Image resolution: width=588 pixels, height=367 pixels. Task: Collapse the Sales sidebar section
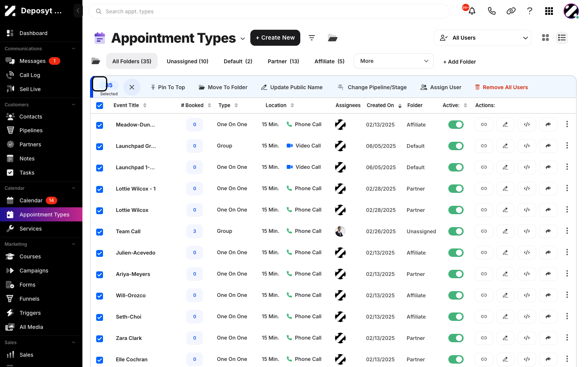point(74,343)
